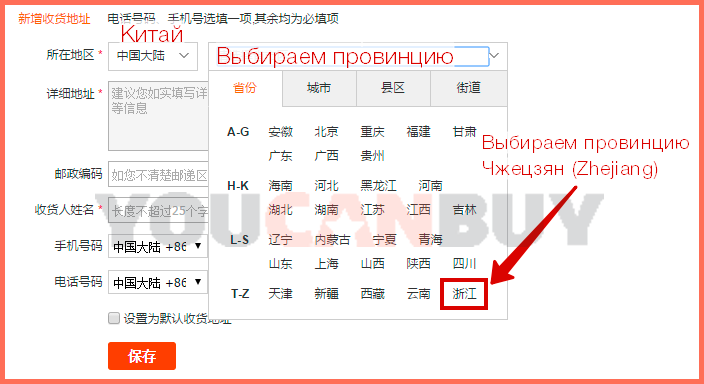704x384 pixels.
Task: Choose province 上海
Action: coord(326,264)
